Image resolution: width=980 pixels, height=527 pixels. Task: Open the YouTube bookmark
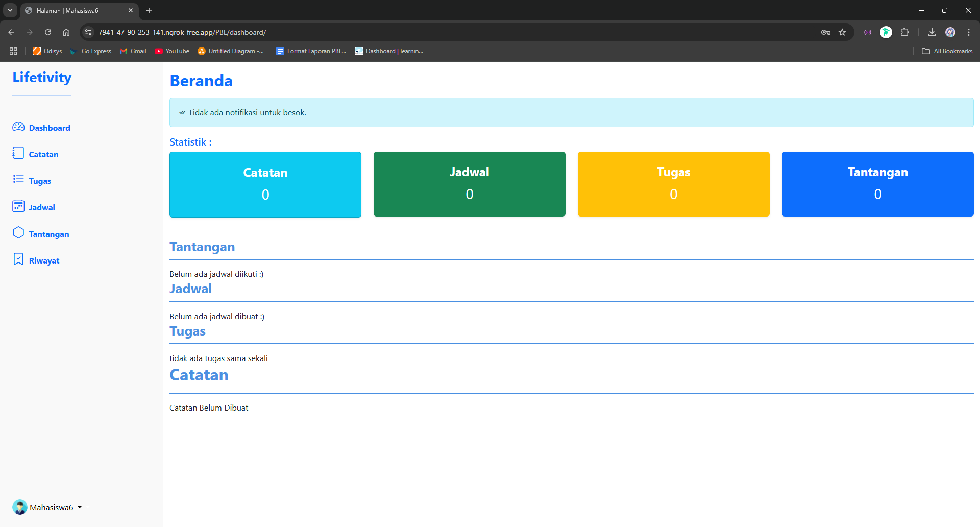(172, 51)
